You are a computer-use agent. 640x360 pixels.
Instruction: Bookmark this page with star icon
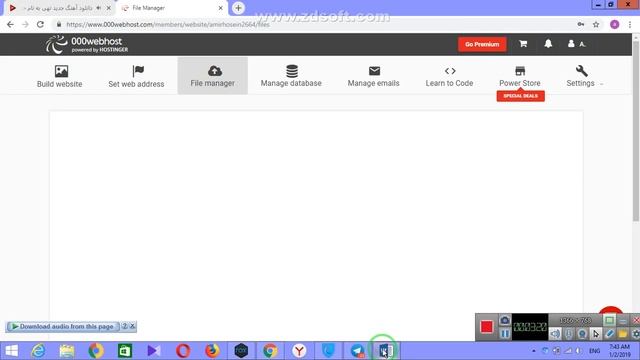pos(596,24)
